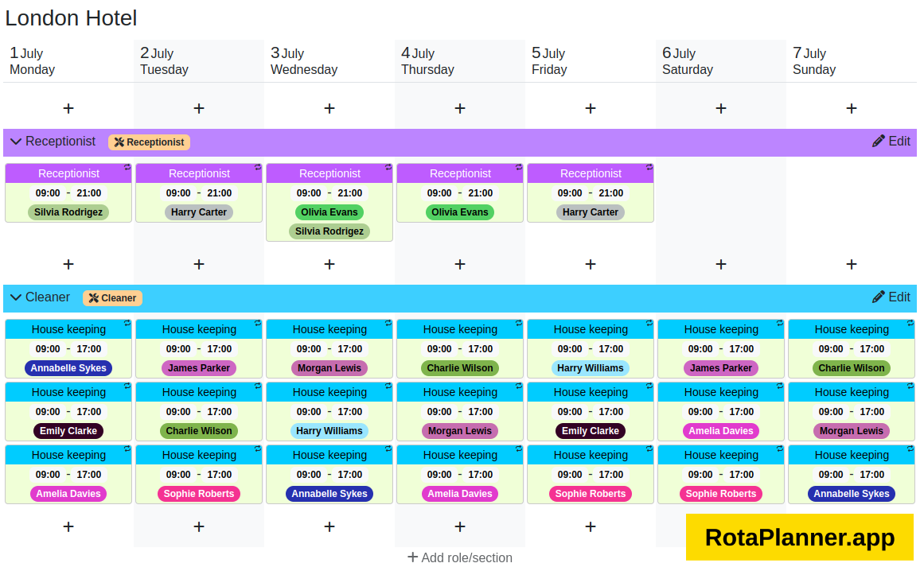Add a shift in Monday's top row
Image resolution: width=924 pixels, height=567 pixels.
click(x=68, y=107)
